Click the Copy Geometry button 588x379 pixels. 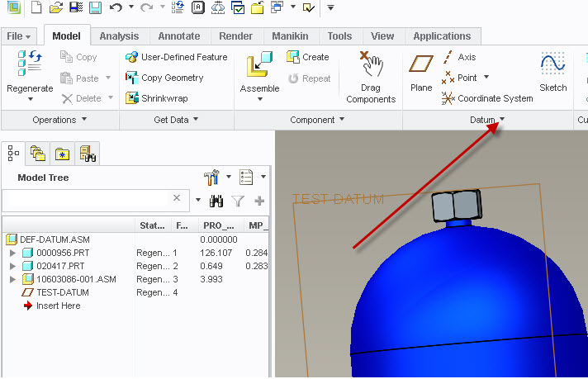point(164,78)
